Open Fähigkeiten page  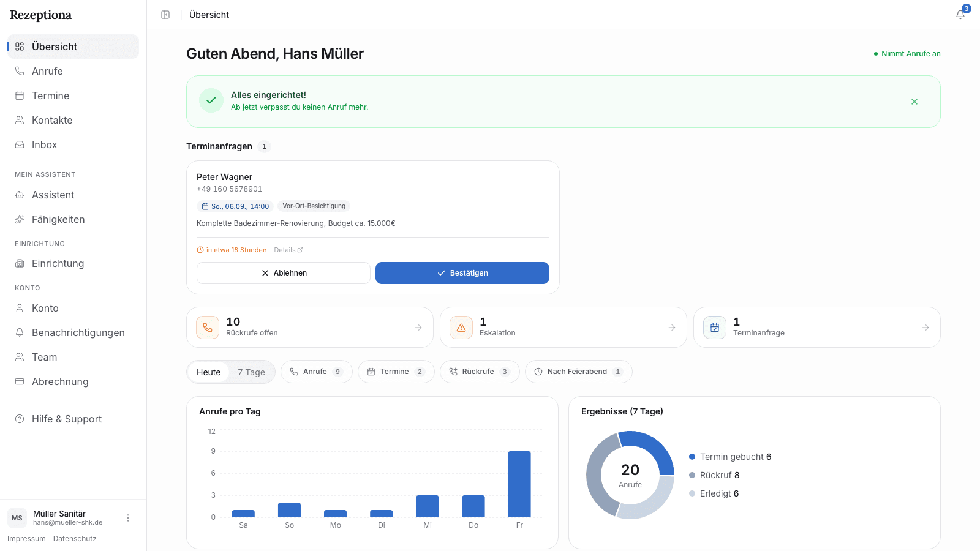point(73,219)
